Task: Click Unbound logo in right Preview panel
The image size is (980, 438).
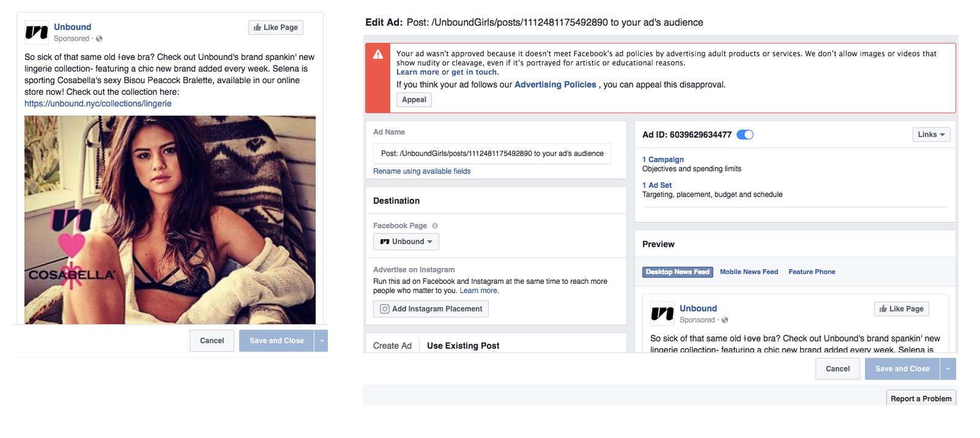Action: click(x=662, y=314)
